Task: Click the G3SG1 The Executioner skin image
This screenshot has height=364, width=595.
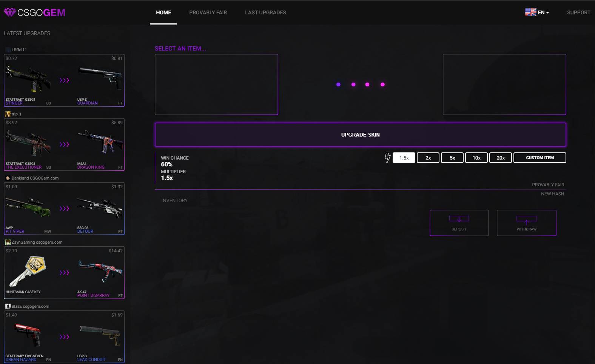Action: pyautogui.click(x=29, y=143)
